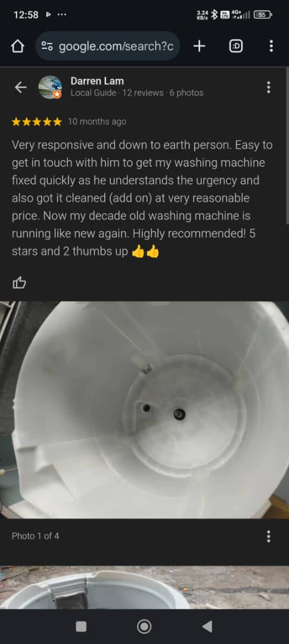This screenshot has width=289, height=644.
Task: Tap the five-star rating row
Action: pos(36,122)
